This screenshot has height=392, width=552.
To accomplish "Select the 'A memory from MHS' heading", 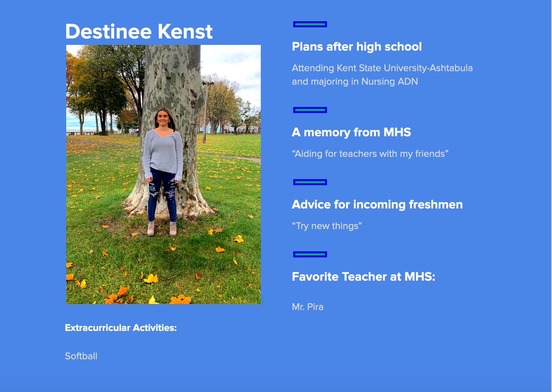I will tap(351, 132).
